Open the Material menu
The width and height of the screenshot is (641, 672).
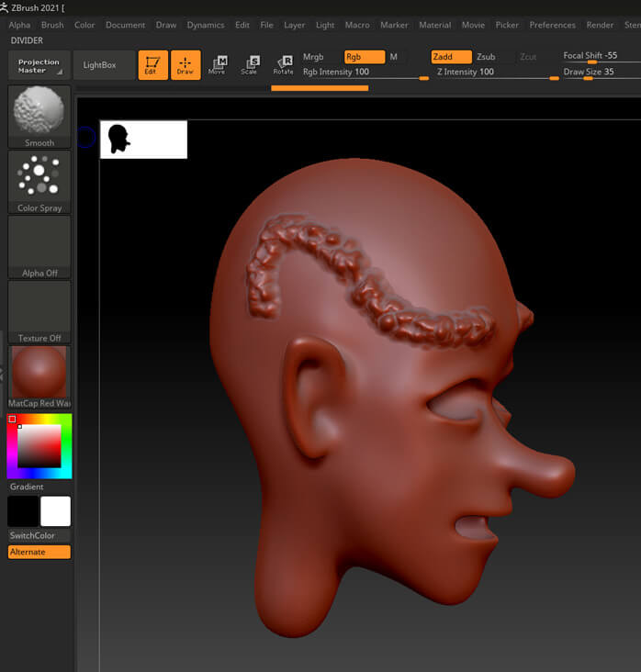pos(434,26)
